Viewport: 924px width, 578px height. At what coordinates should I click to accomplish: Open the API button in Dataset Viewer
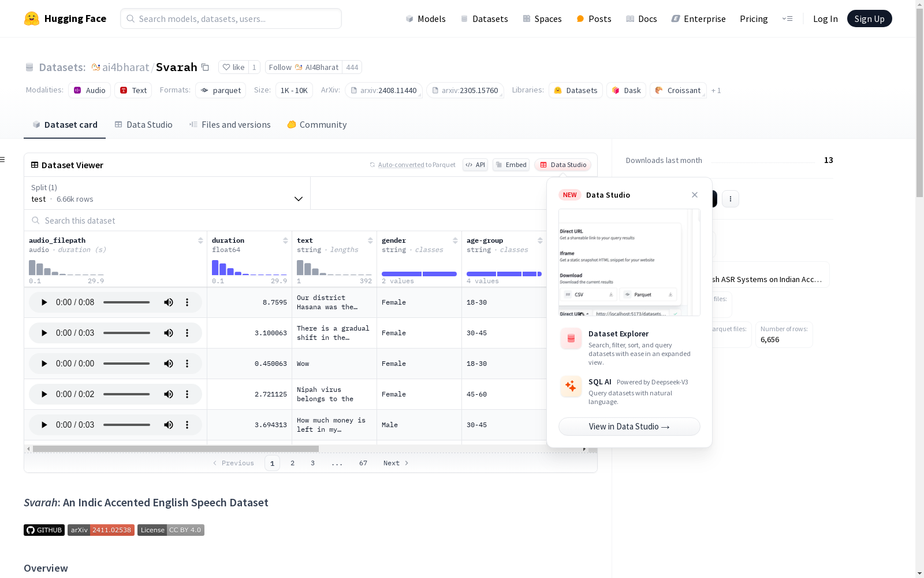click(x=475, y=165)
